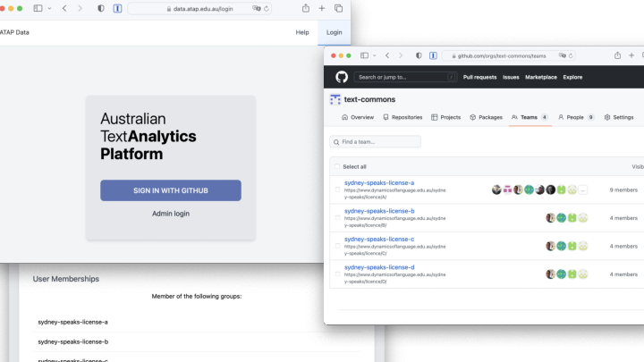Screen dimensions: 644x362
Task: Click the 9 members count text
Action: 623,190
